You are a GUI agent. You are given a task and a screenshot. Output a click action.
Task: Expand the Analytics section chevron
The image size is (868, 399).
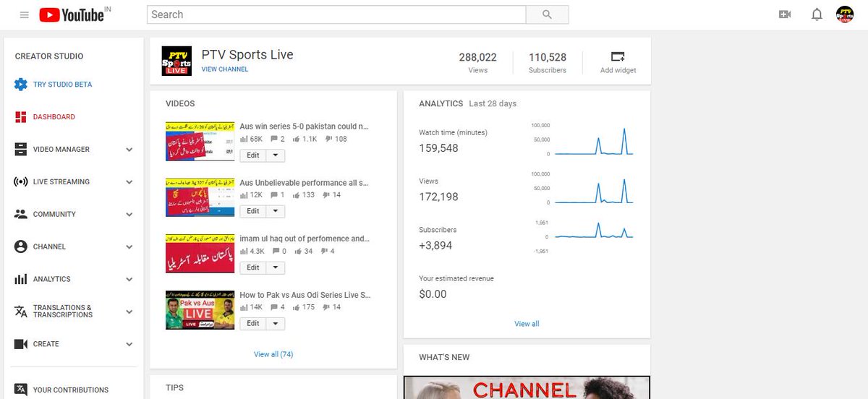point(129,280)
